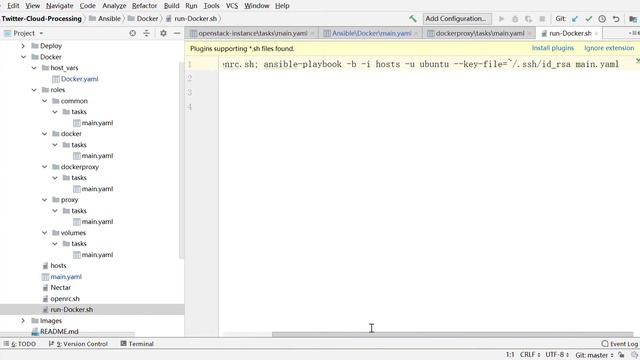Screen dimensions: 640x360
Task: Open the Version Control tool window
Action: (x=78, y=344)
